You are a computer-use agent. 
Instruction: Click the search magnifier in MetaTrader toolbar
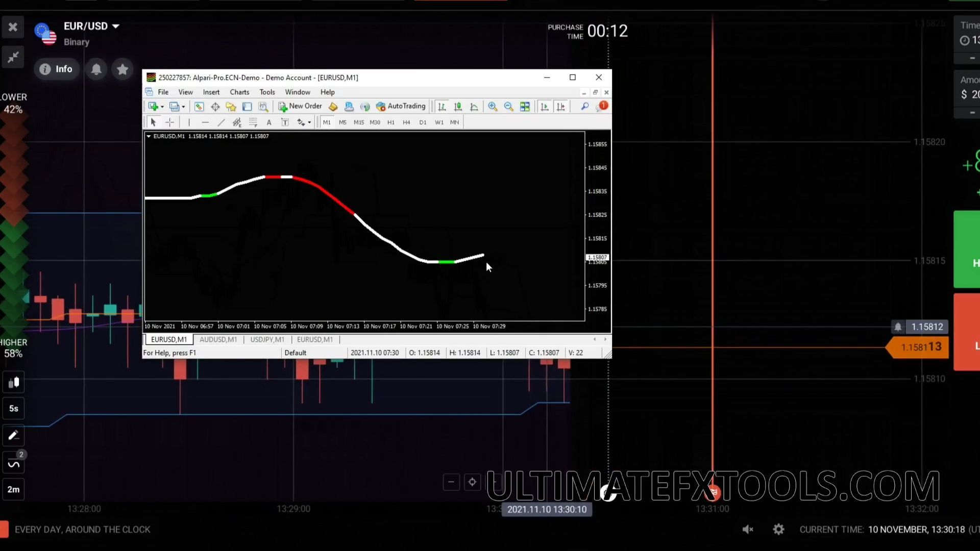tap(584, 106)
